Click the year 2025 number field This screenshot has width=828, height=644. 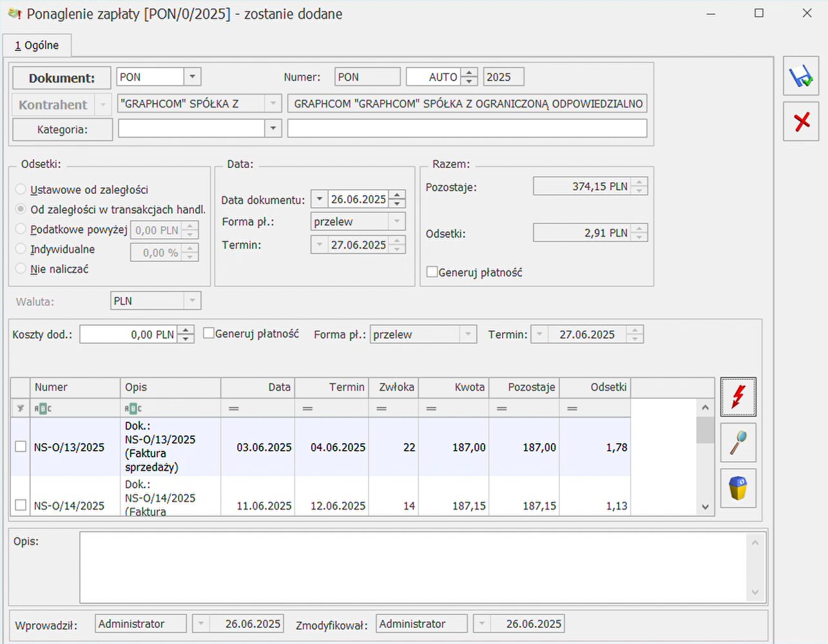tap(503, 77)
